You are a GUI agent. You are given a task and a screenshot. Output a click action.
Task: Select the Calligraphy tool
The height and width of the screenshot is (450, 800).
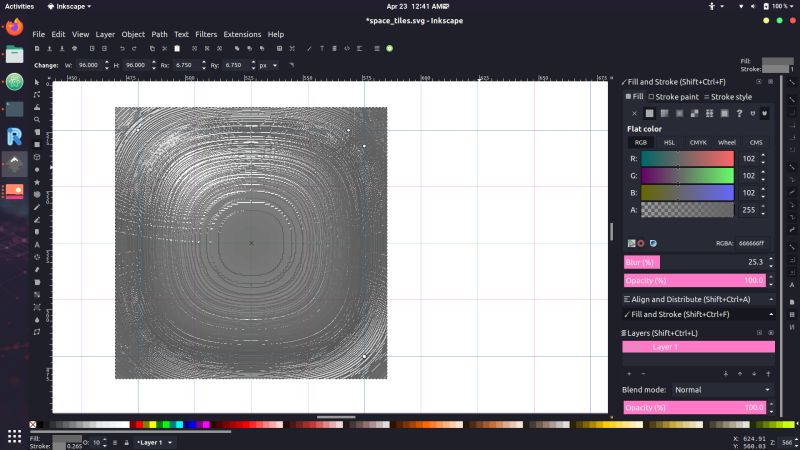[37, 232]
